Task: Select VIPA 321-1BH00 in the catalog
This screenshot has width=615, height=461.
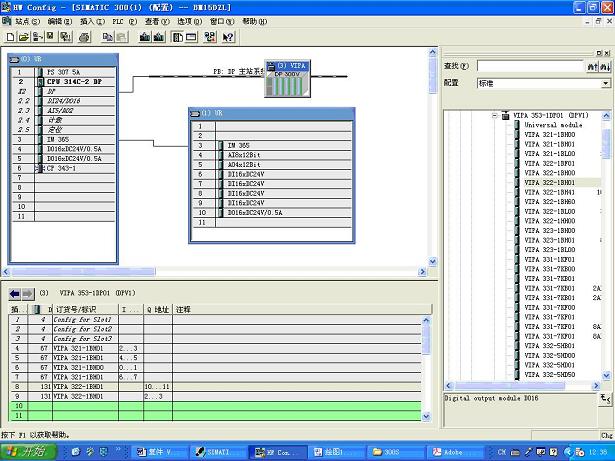Action: tap(549, 135)
